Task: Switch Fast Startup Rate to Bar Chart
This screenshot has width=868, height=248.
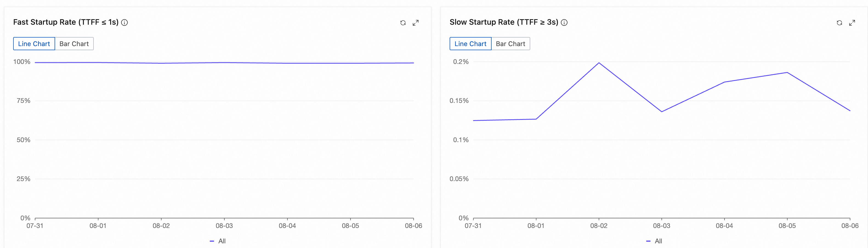Action: click(x=74, y=44)
